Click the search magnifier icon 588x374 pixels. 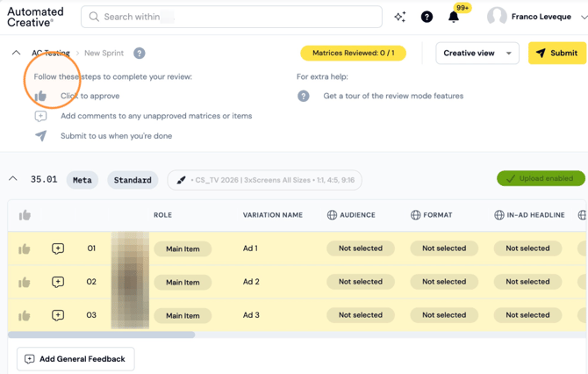pos(94,17)
